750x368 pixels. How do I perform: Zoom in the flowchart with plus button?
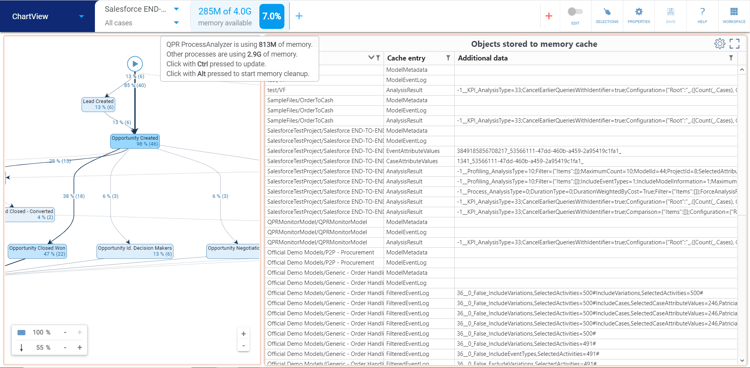243,334
